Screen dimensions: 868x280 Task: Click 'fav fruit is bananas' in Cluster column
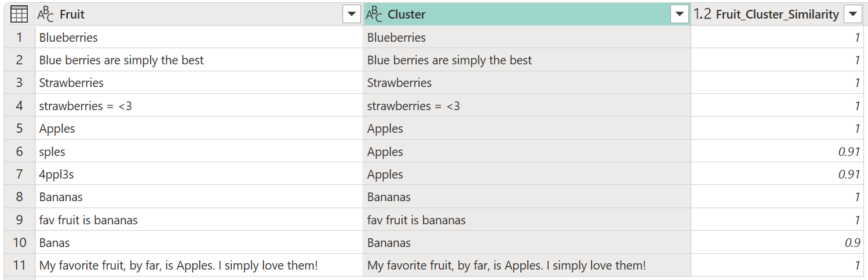point(527,220)
